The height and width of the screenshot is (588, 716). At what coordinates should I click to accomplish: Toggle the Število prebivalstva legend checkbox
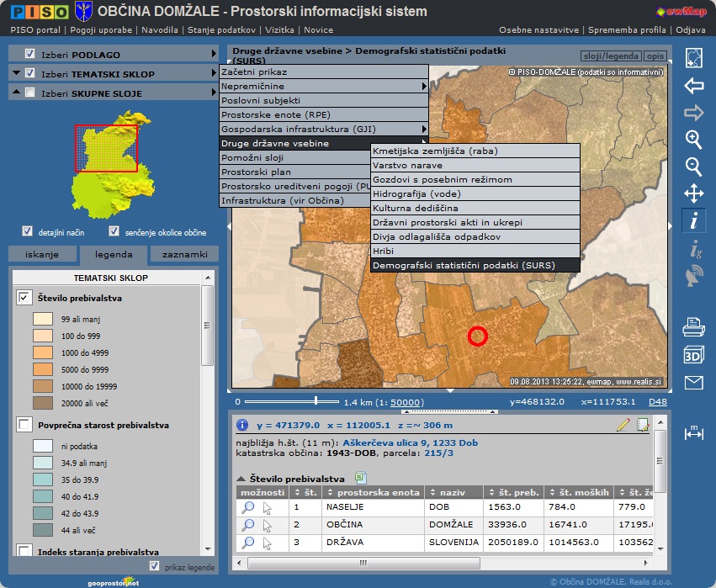pyautogui.click(x=24, y=298)
